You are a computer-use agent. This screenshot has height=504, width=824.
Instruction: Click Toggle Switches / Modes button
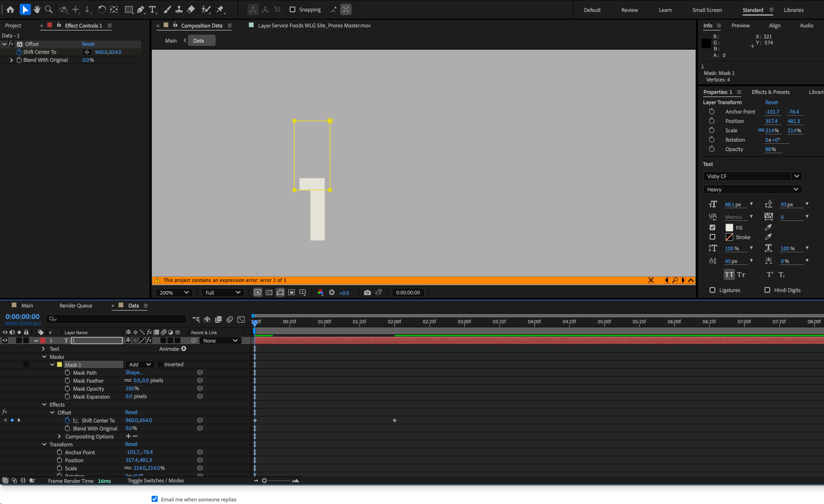point(156,481)
